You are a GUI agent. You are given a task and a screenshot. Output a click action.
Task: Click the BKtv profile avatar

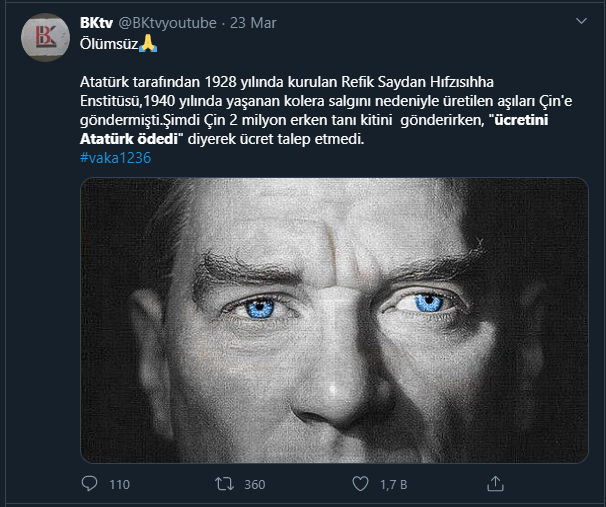(45, 36)
